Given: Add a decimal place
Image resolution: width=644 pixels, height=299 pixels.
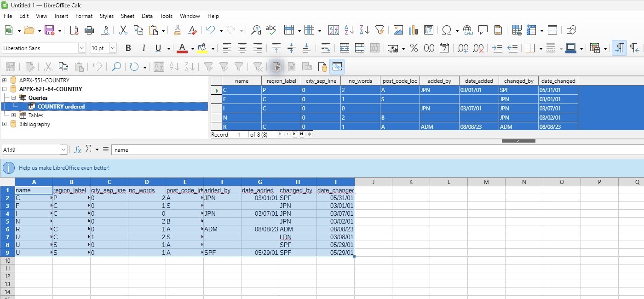Looking at the screenshot, I should pyautogui.click(x=463, y=48).
